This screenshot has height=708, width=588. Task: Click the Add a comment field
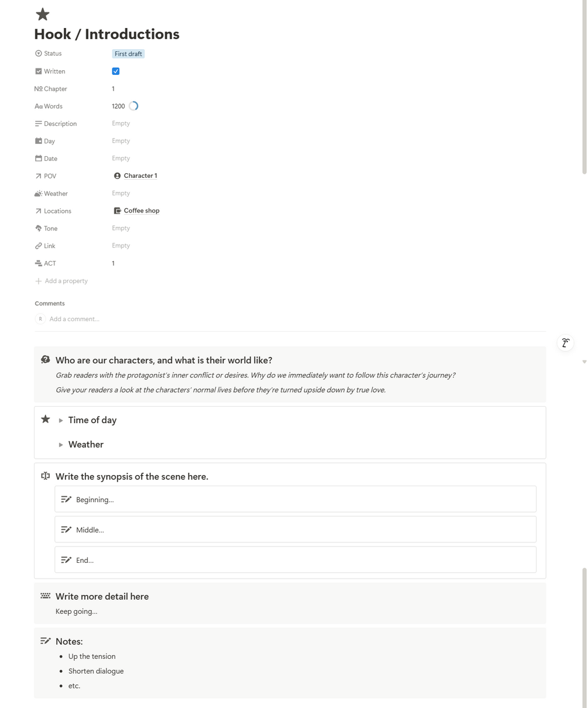pos(74,319)
